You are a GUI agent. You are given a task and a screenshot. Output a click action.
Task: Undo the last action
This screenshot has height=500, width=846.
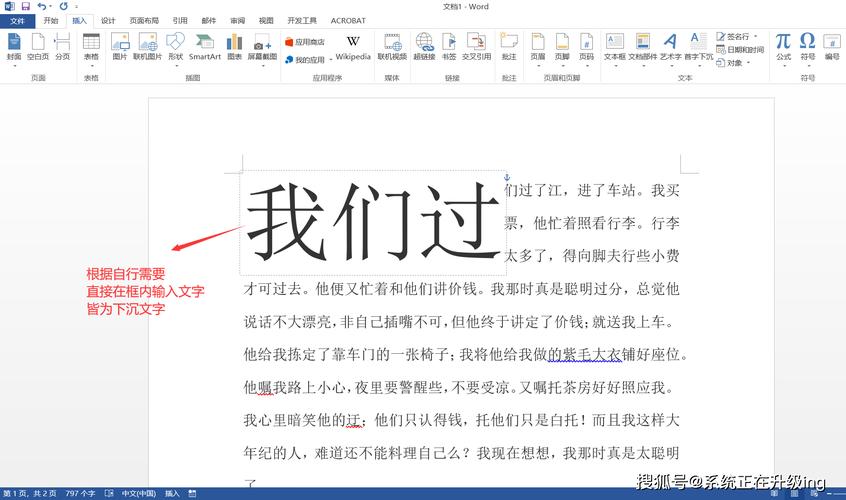click(x=42, y=6)
